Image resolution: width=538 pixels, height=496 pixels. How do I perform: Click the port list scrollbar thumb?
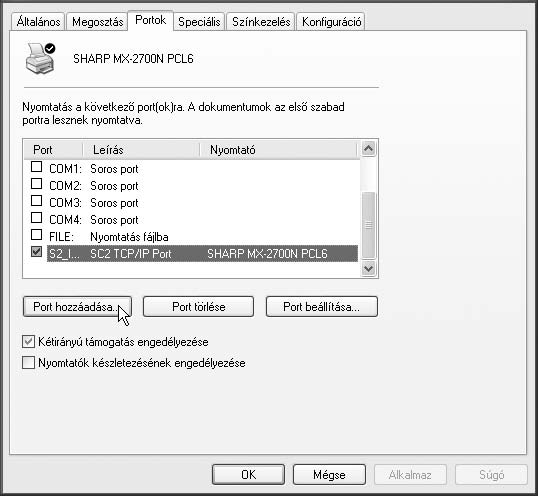coord(369,225)
